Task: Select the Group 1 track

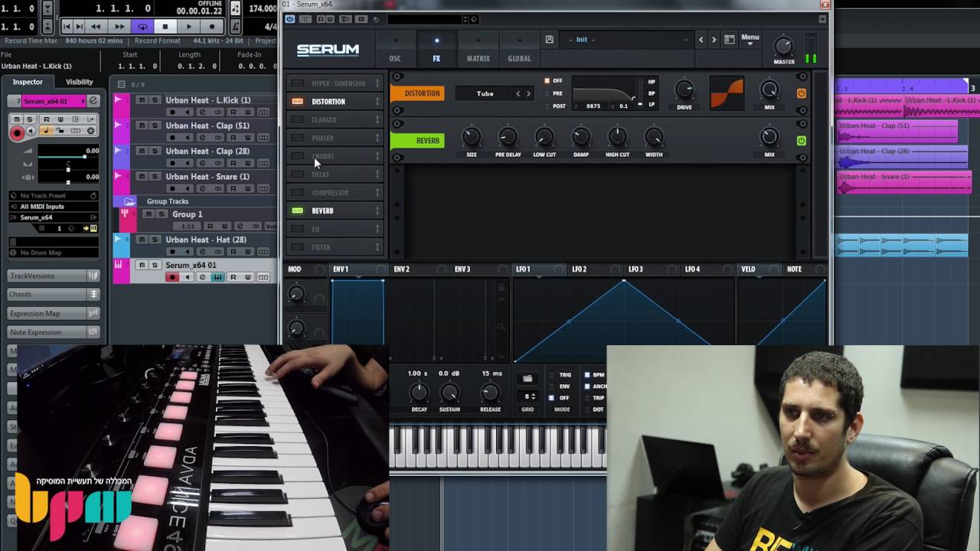Action: tap(187, 214)
